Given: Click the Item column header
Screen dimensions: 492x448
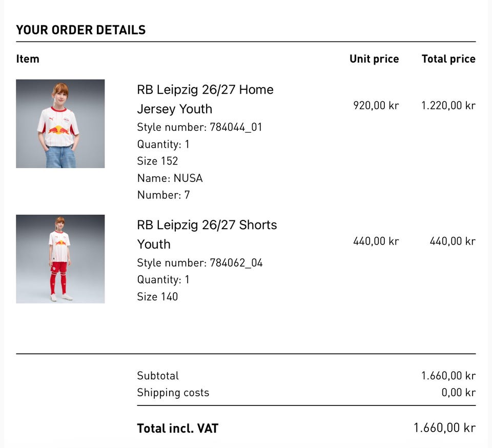Looking at the screenshot, I should 28,58.
